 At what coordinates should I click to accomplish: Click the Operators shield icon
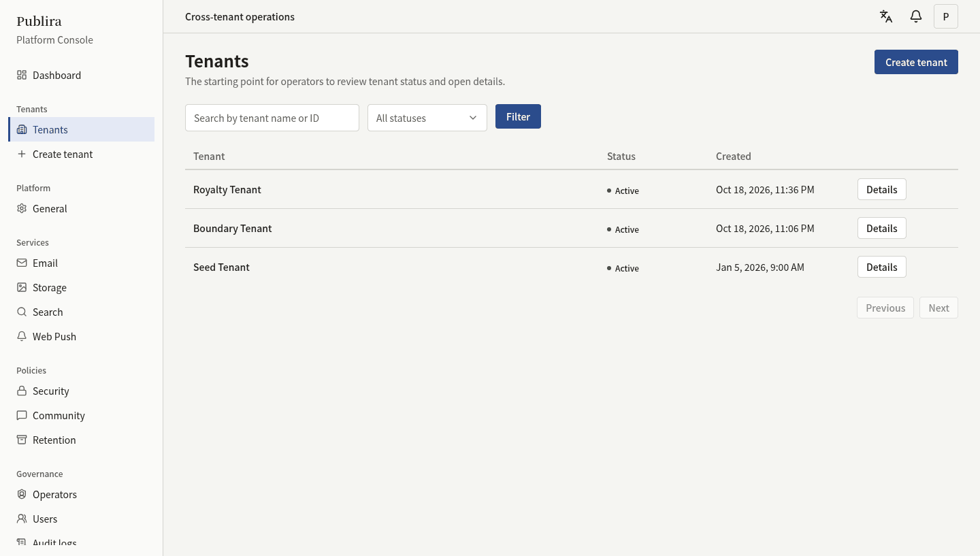coord(22,494)
